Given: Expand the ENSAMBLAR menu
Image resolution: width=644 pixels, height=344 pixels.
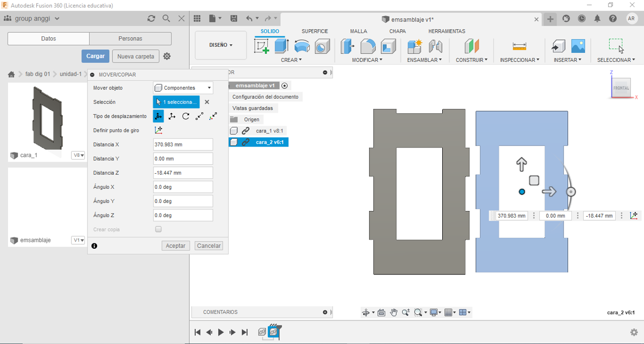Looking at the screenshot, I should point(425,60).
